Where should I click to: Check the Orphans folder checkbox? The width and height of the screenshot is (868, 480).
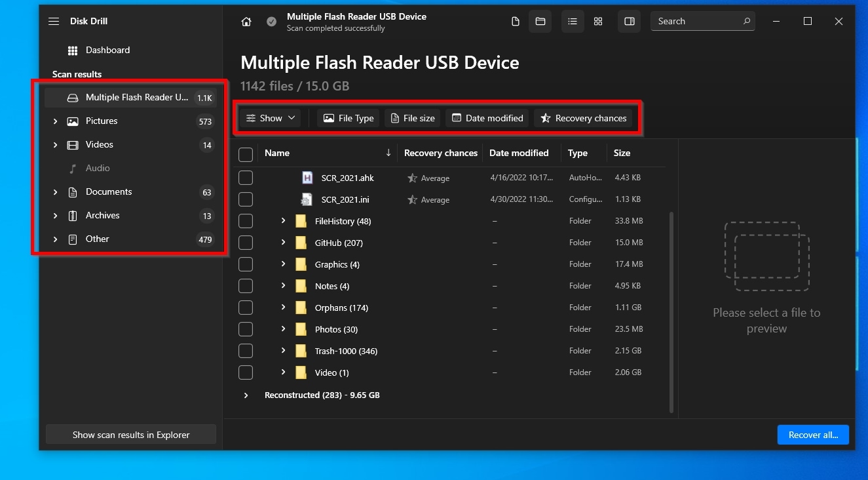[x=246, y=308]
